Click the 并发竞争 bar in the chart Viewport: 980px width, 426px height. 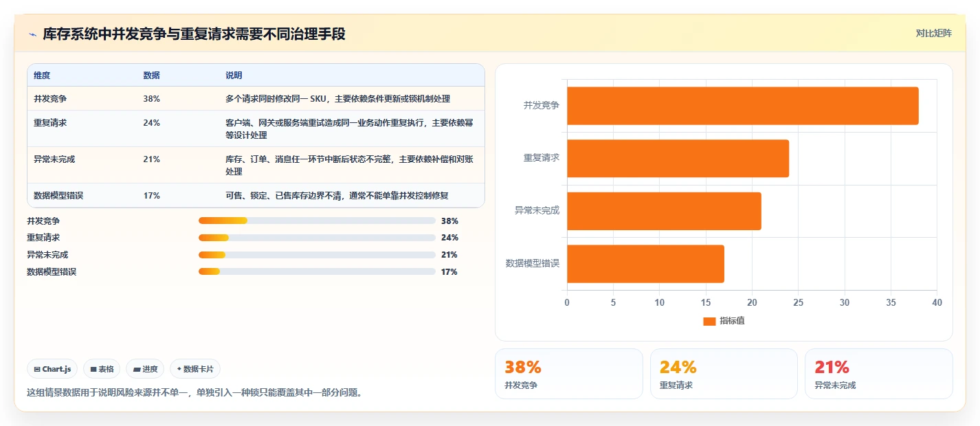[x=743, y=106]
